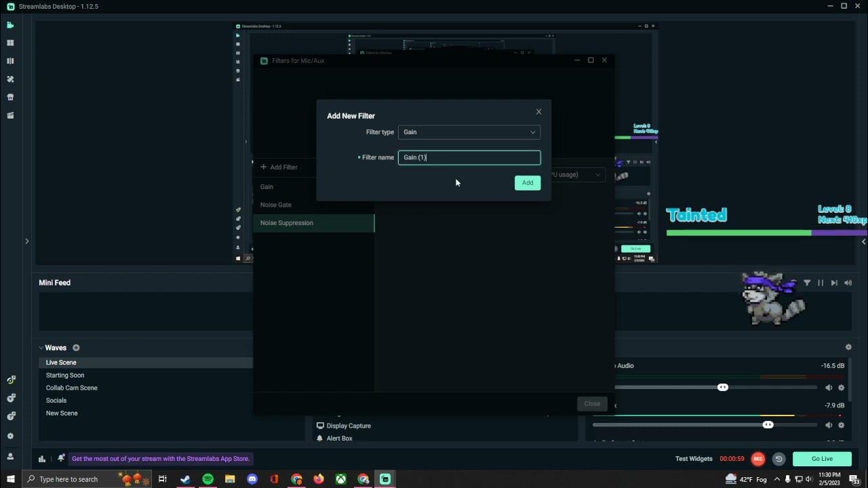
Task: Open the App Store icon in the left sidebar
Action: pos(10,97)
